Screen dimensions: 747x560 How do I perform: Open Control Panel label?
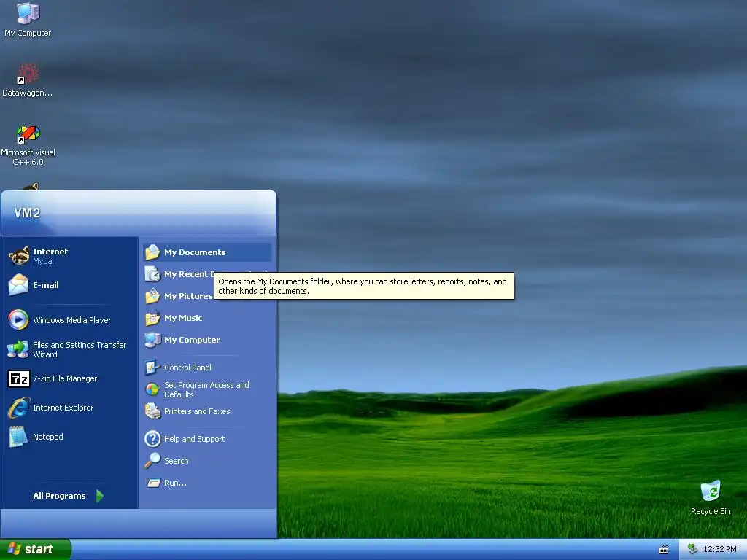coord(187,367)
